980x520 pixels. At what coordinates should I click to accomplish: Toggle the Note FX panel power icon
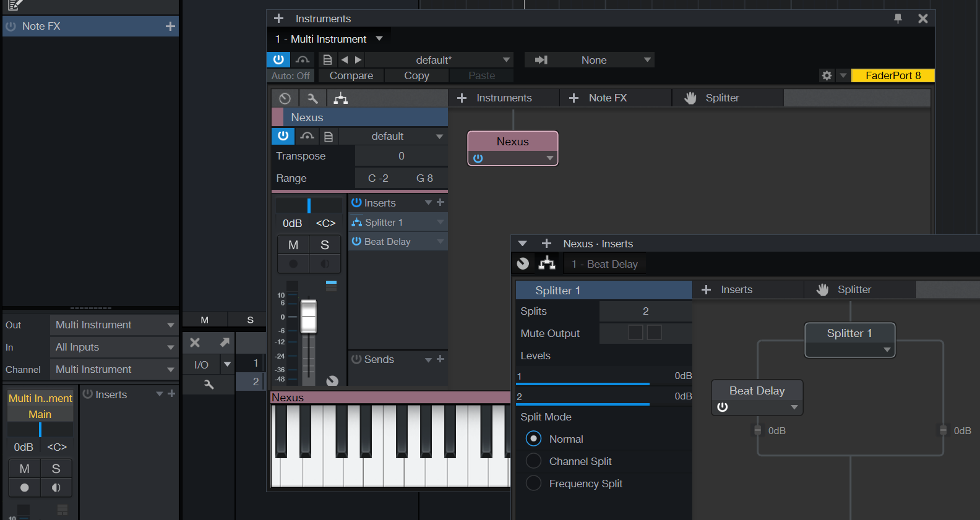click(11, 27)
